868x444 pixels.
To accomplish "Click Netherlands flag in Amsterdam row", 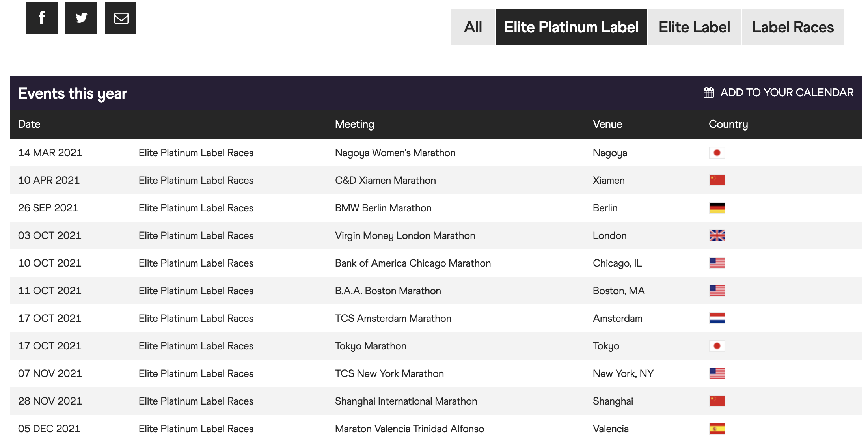I will click(717, 318).
